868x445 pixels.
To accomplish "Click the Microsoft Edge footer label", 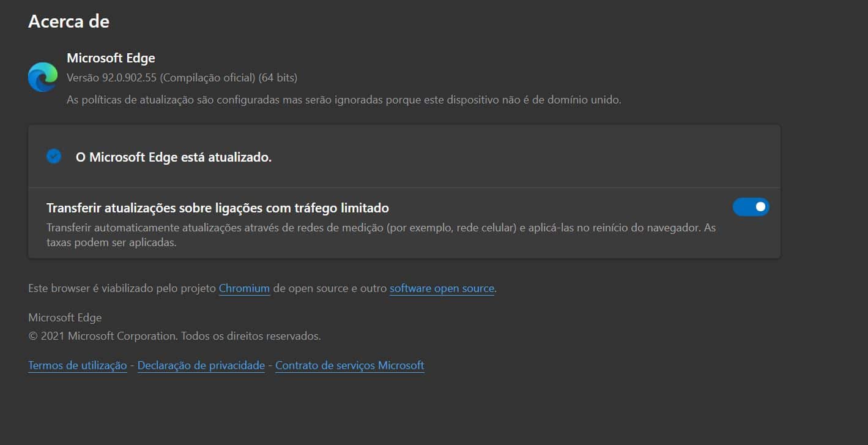I will (x=65, y=318).
